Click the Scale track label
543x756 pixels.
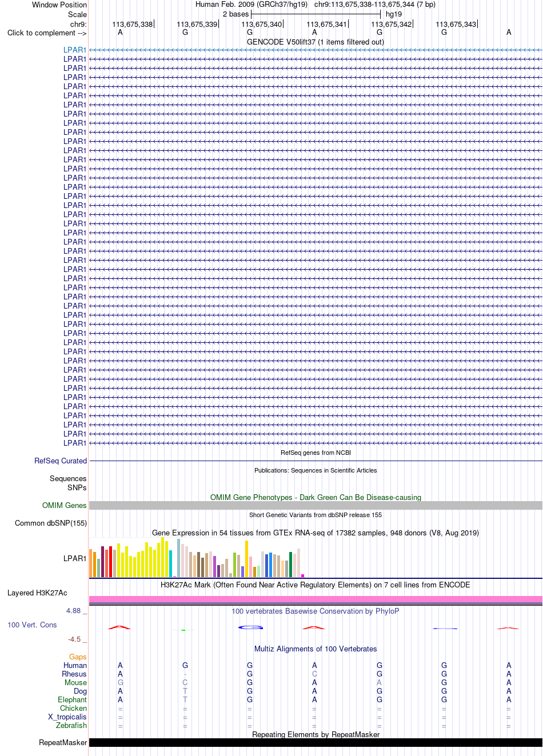point(77,14)
